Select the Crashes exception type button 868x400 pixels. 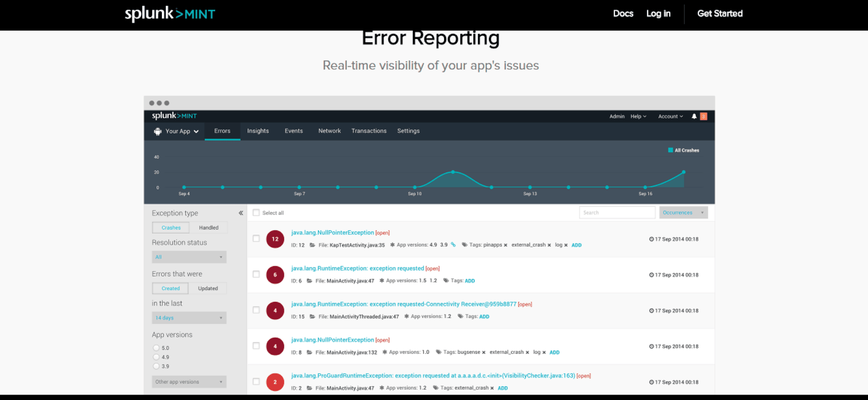[x=171, y=228]
